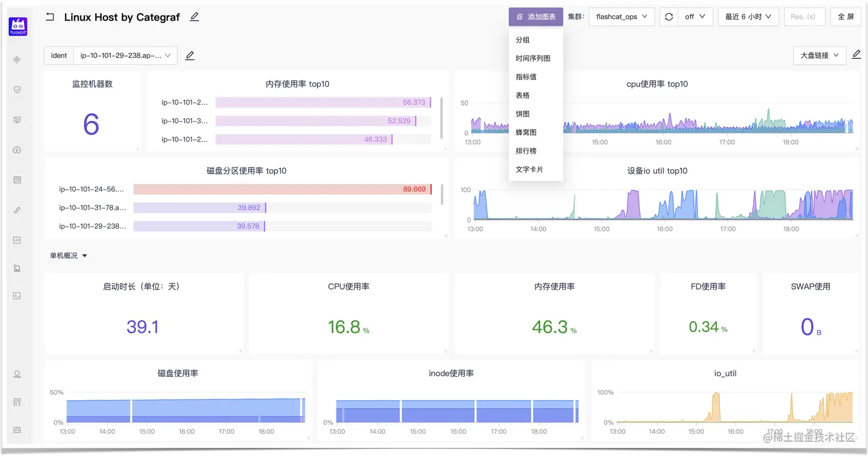
Task: Open the terminal icon in the left sidebar
Action: 17,295
